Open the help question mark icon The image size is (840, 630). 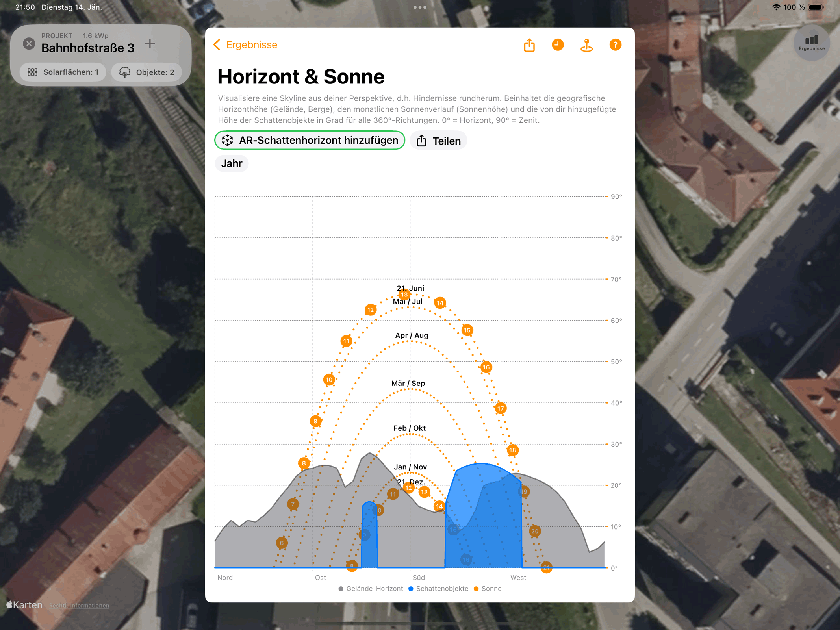615,45
